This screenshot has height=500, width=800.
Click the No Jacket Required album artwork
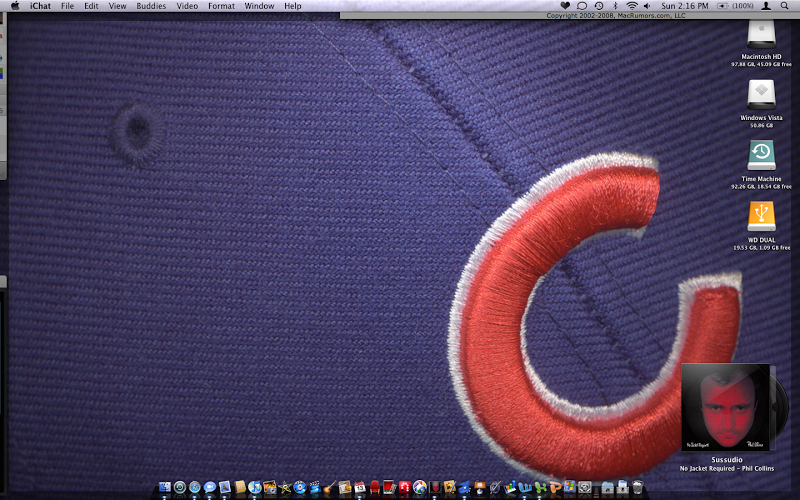[x=726, y=407]
